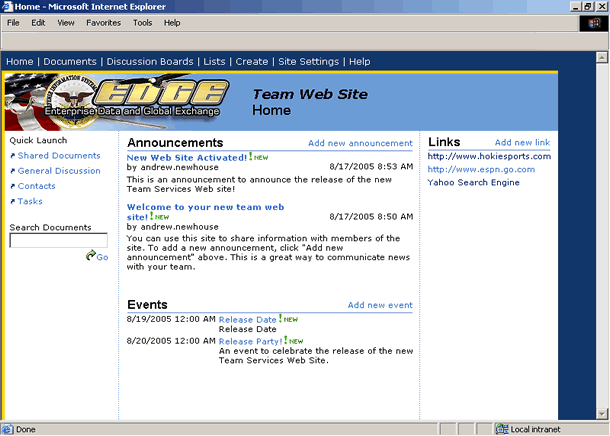This screenshot has width=610, height=436.
Task: Click the 8/17/2005 8:53 AM timestamp
Action: (371, 166)
